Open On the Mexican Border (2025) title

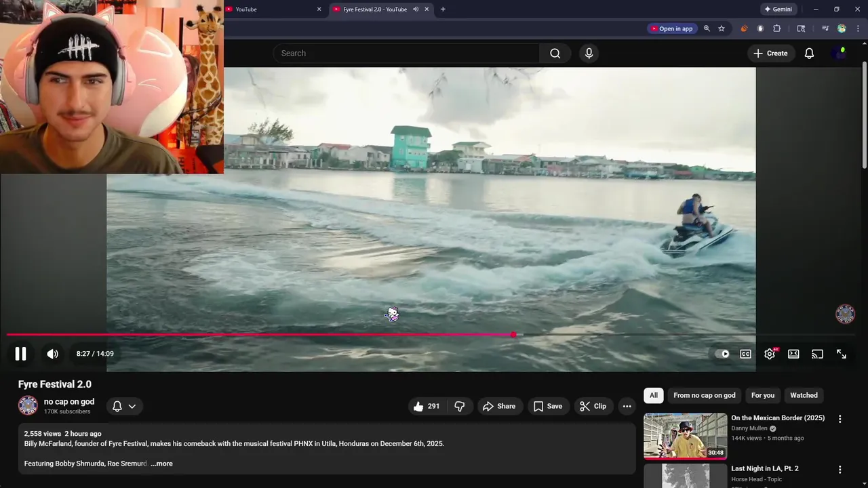coord(778,418)
